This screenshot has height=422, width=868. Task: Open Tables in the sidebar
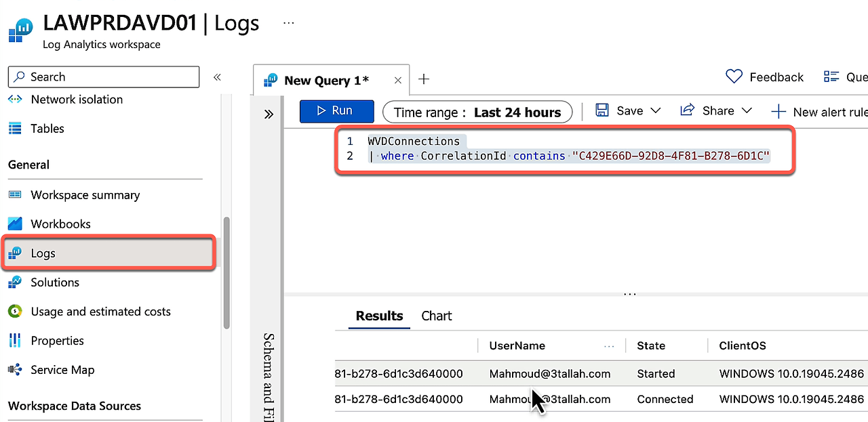[x=47, y=129]
